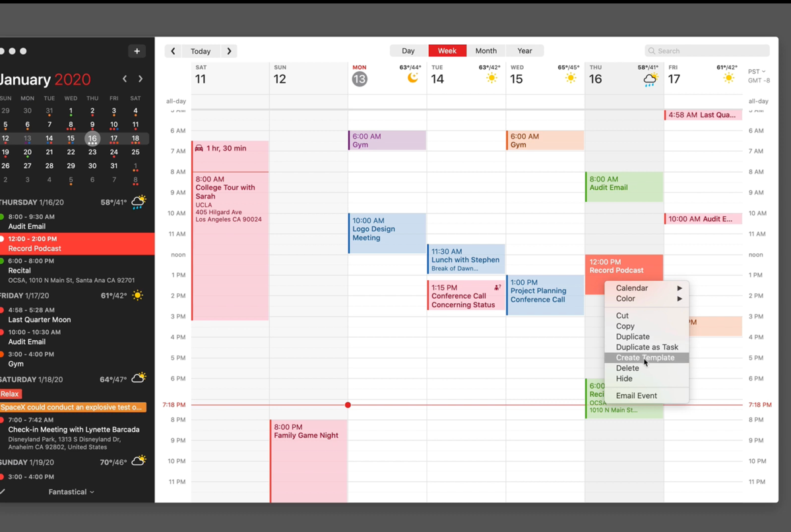
Task: Open the Fantastical calendar set dropdown
Action: coord(71,492)
